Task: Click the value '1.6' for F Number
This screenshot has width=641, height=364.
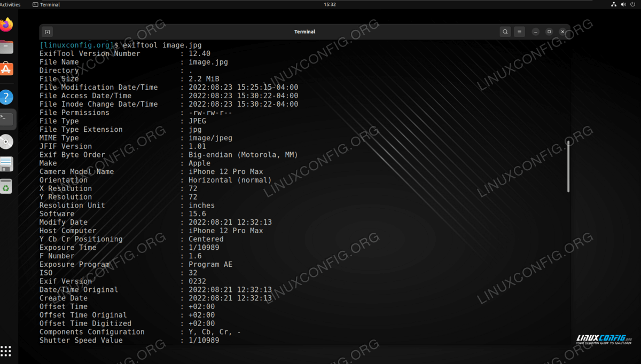Action: (x=196, y=256)
